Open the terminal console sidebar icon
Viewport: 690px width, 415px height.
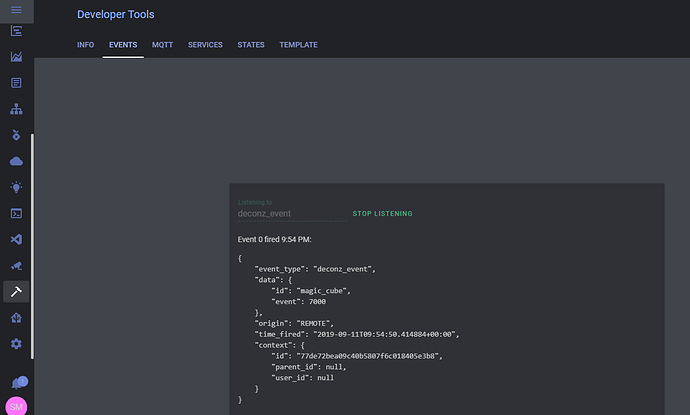tap(16, 213)
